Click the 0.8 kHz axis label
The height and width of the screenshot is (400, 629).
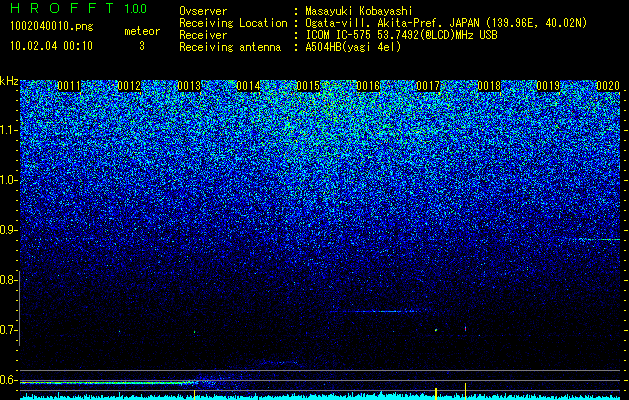(8, 280)
